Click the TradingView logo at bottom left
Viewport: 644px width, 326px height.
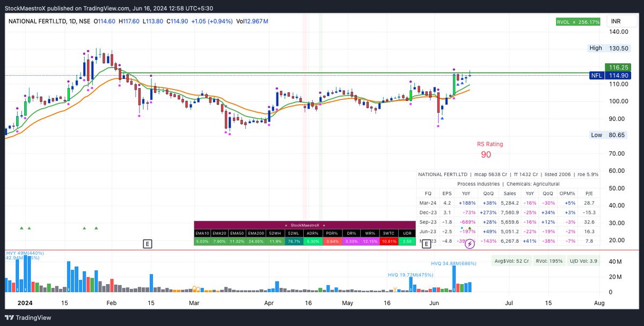(x=27, y=317)
